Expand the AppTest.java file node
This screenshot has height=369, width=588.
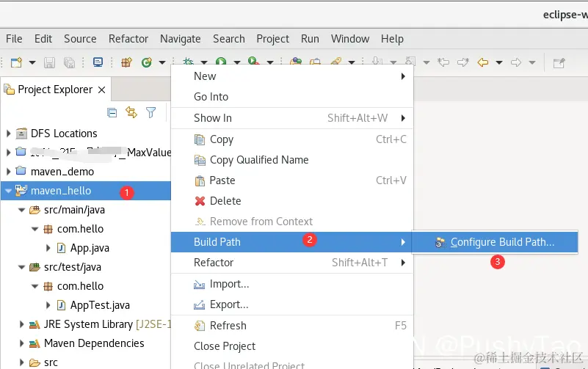(48, 305)
